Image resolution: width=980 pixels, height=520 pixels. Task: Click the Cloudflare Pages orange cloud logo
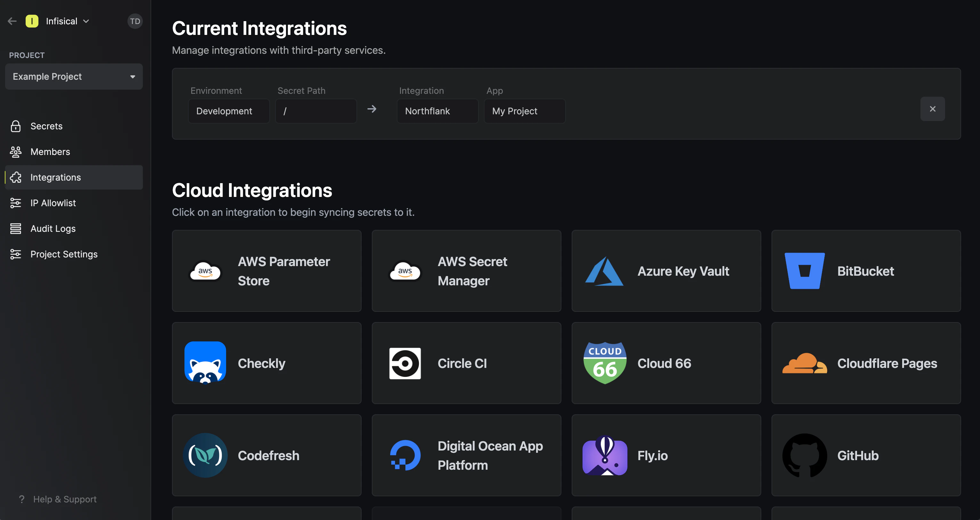(804, 363)
